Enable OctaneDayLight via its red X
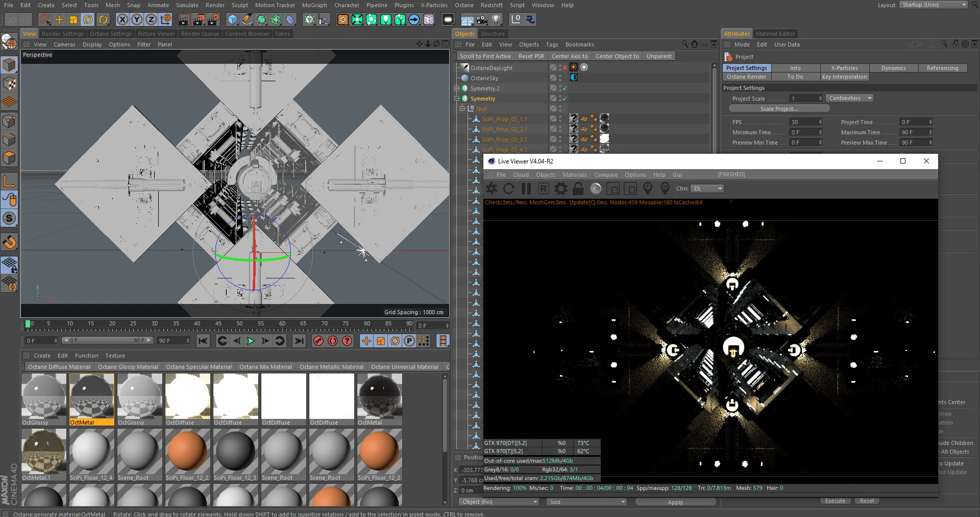This screenshot has width=980, height=517. point(565,68)
